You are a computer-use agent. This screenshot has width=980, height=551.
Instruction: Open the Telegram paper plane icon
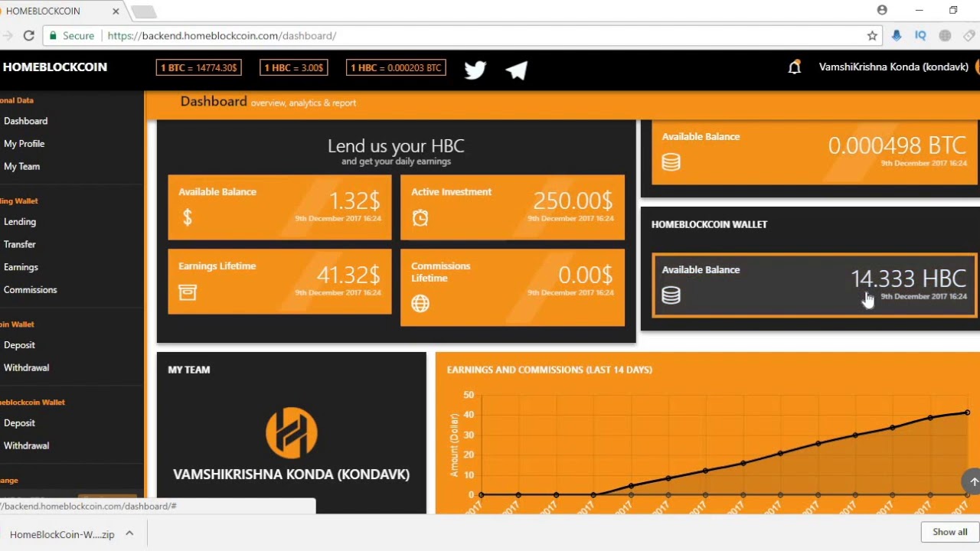pos(517,70)
